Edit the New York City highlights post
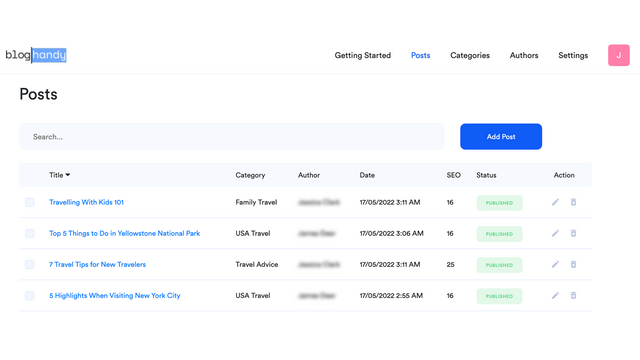 [555, 295]
